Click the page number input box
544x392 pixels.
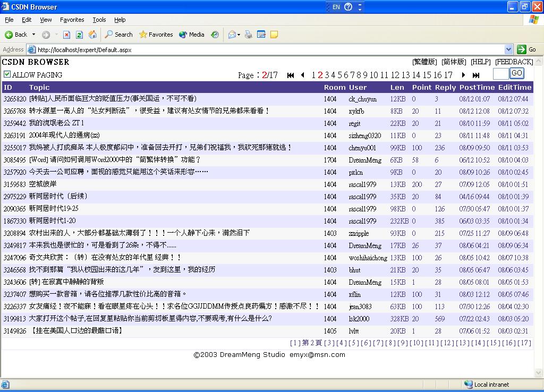point(500,74)
